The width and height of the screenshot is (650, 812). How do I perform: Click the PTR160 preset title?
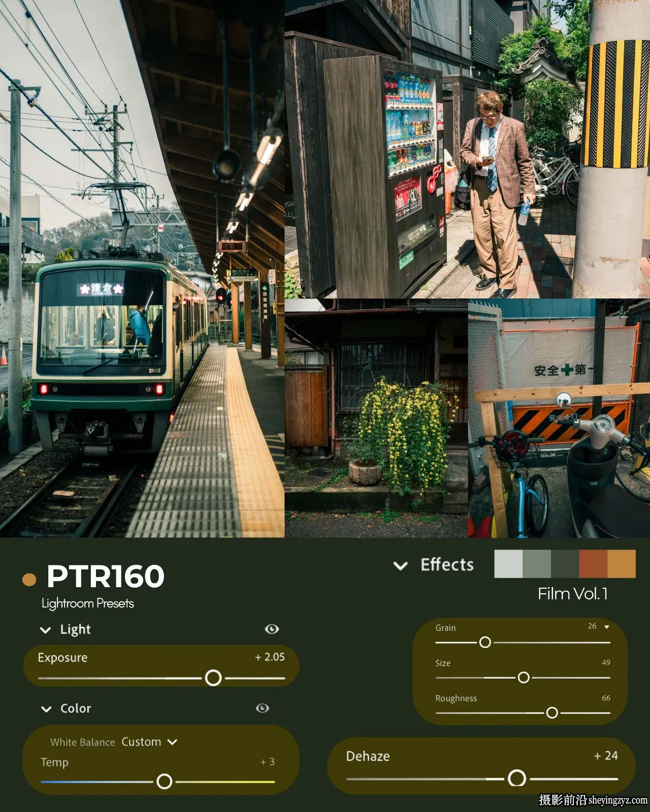click(106, 576)
